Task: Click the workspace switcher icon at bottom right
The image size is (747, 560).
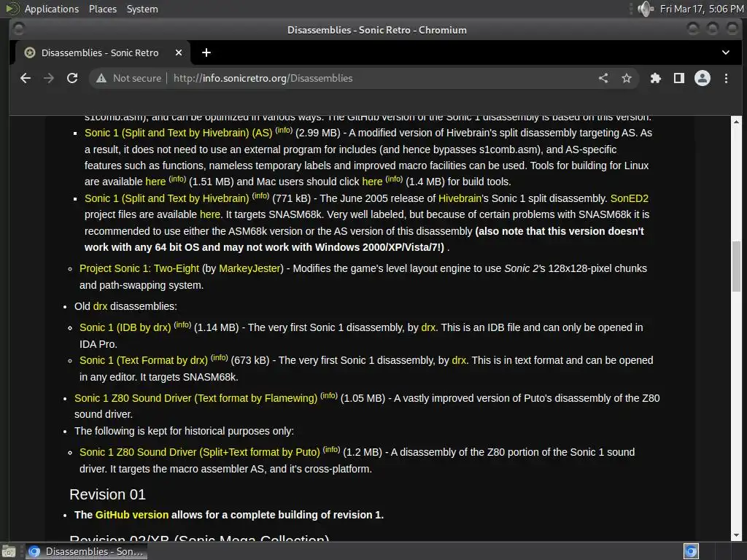Action: [691, 551]
